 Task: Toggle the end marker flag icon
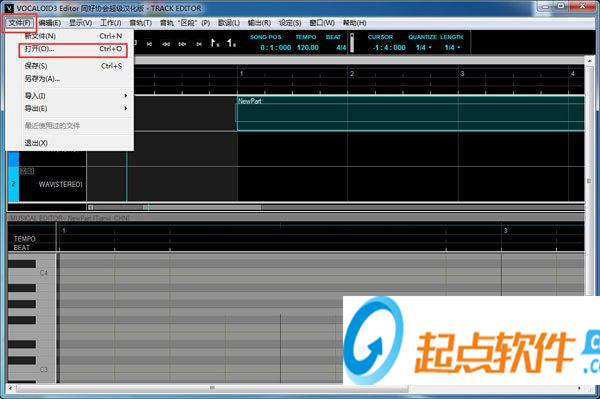(232, 43)
